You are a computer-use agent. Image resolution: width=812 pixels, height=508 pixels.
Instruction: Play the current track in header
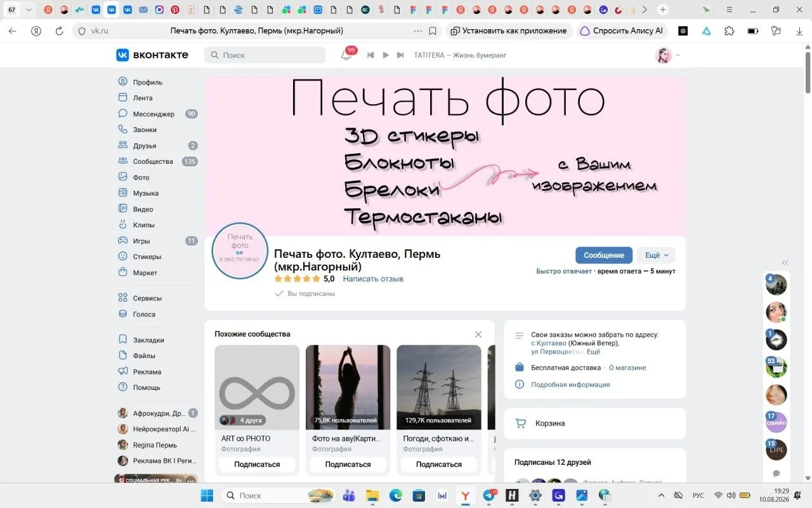[386, 55]
